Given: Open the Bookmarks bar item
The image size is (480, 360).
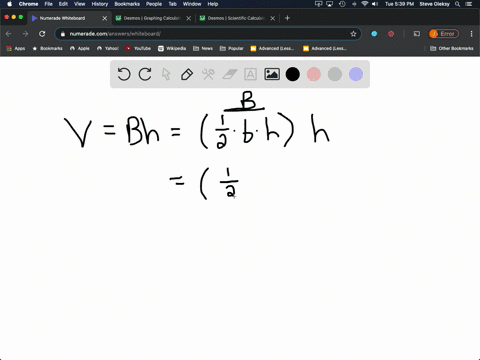Looking at the screenshot, I should pos(47,48).
